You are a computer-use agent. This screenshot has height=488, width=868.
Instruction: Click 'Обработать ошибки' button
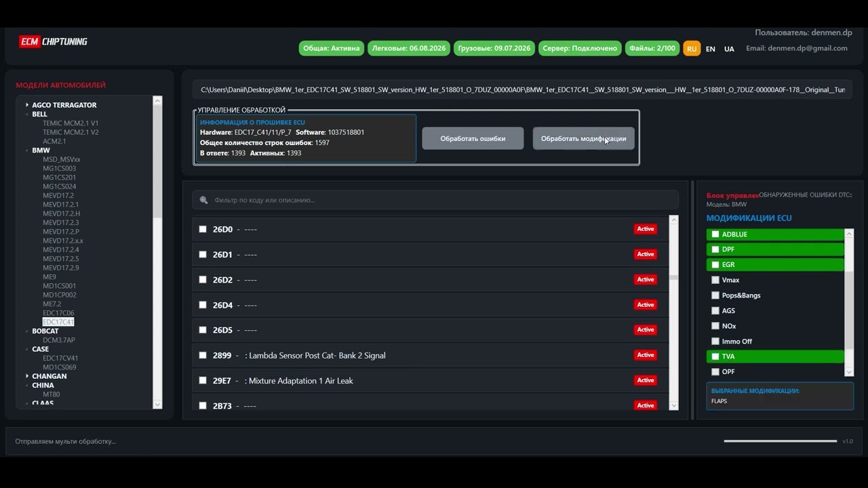(x=473, y=138)
